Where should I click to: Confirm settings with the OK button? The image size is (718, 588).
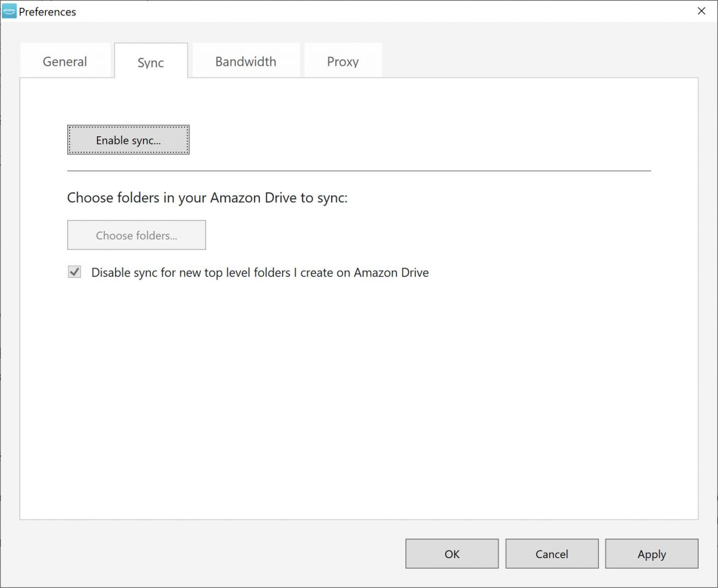coord(452,554)
